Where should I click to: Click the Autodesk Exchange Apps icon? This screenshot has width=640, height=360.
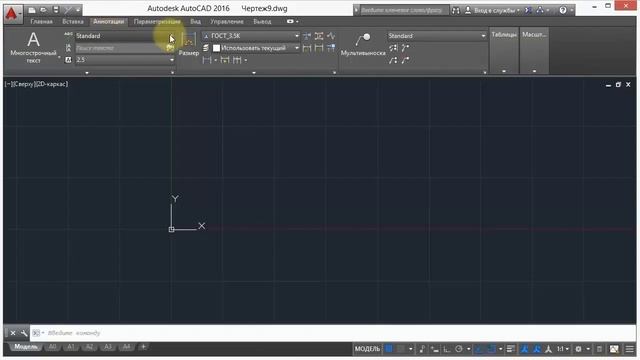click(528, 10)
